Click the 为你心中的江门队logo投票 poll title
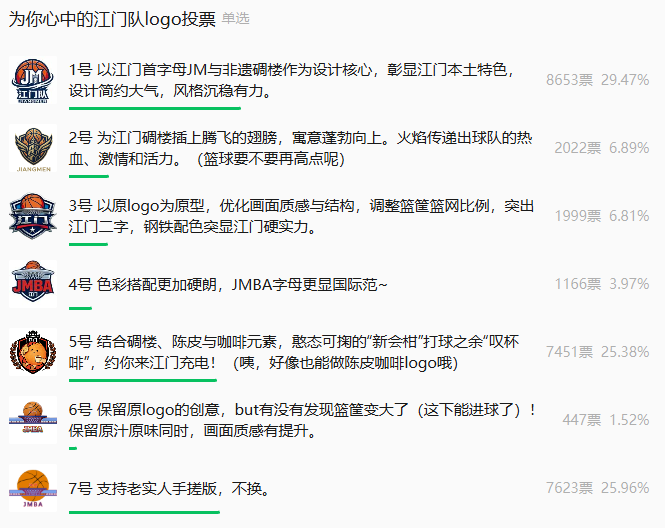This screenshot has height=528, width=665. 112,19
